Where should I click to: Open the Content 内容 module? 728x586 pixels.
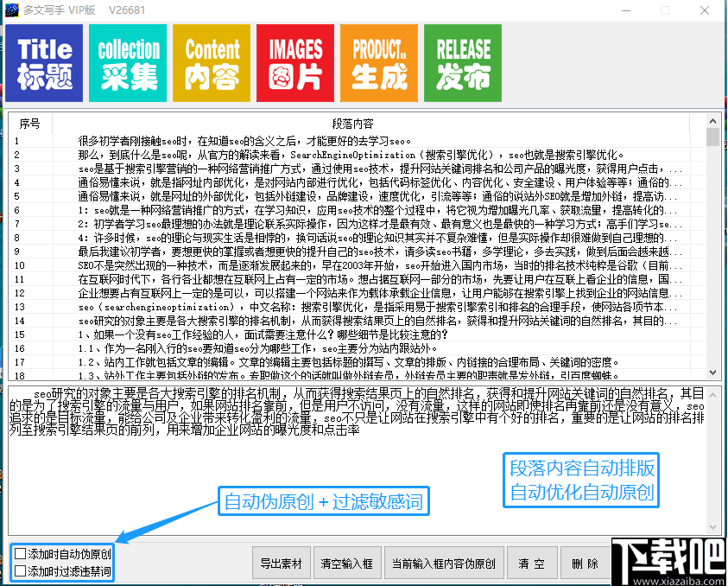click(212, 63)
